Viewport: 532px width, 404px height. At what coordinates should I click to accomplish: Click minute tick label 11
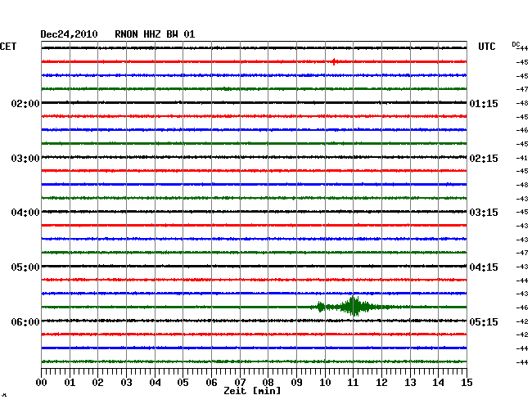[353, 382]
